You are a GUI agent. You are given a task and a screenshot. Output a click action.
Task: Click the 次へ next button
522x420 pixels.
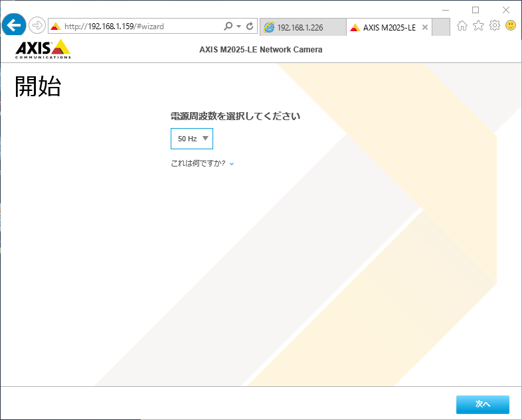pyautogui.click(x=483, y=404)
